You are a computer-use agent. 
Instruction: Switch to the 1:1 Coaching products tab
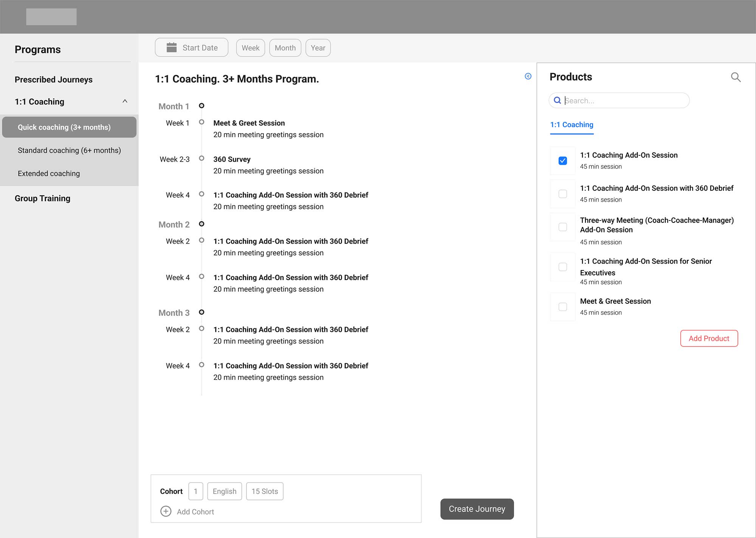pos(572,125)
